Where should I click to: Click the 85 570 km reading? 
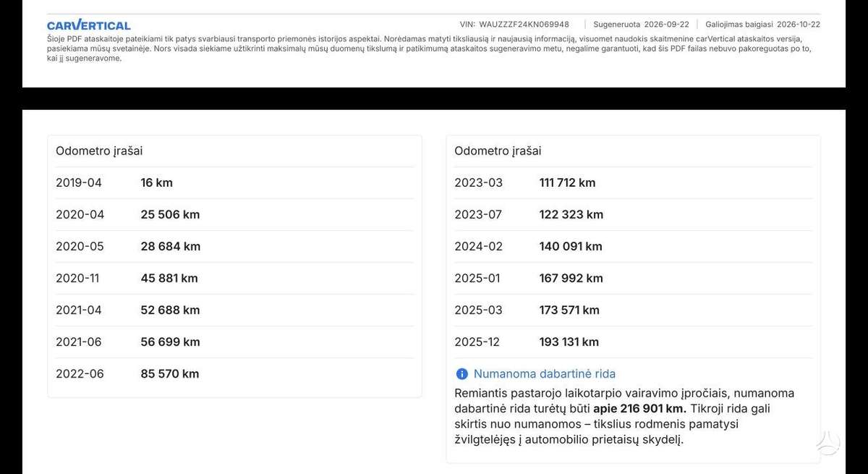pyautogui.click(x=170, y=374)
